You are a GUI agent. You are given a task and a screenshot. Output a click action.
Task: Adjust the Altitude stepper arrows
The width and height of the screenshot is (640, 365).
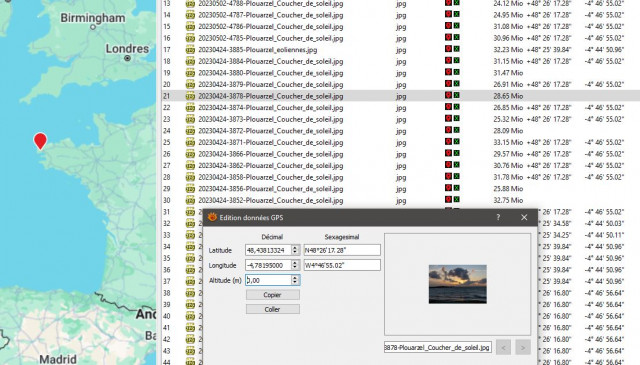[x=295, y=280]
